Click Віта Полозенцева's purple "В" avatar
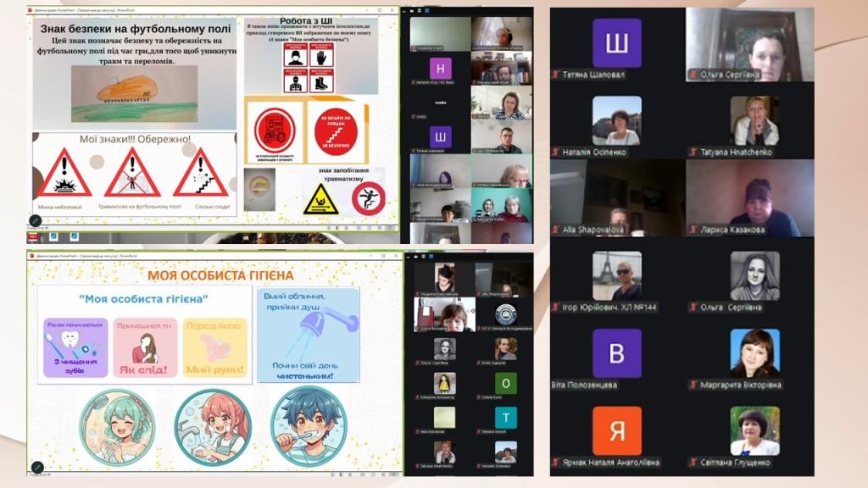The image size is (868, 488). point(616,352)
